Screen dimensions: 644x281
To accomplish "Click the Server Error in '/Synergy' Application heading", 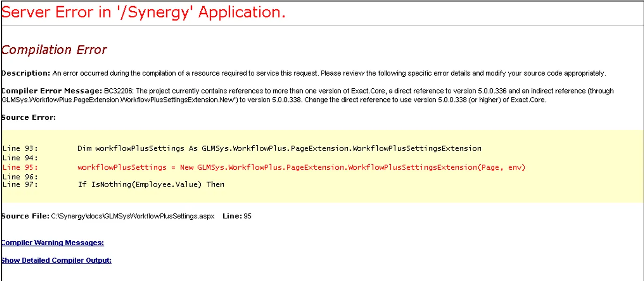I will [x=143, y=13].
